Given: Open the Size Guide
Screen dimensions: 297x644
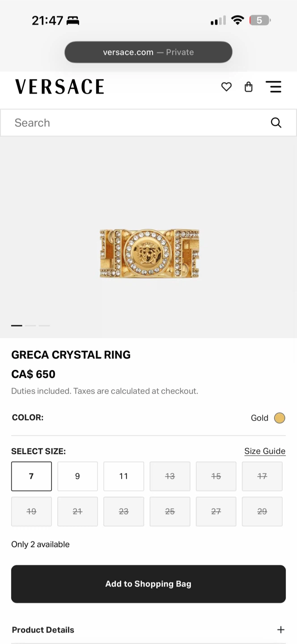Looking at the screenshot, I should [x=265, y=451].
